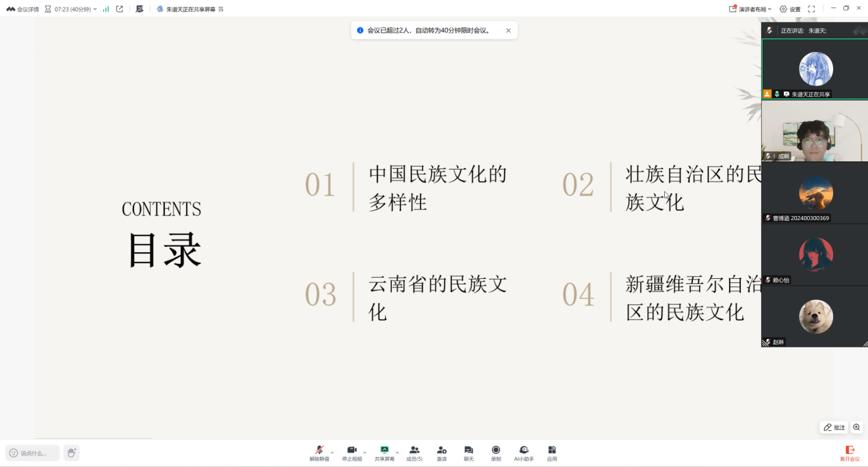Click the orange host icon on 朱谱天's tile
Image resolution: width=868 pixels, height=467 pixels.
coord(767,94)
